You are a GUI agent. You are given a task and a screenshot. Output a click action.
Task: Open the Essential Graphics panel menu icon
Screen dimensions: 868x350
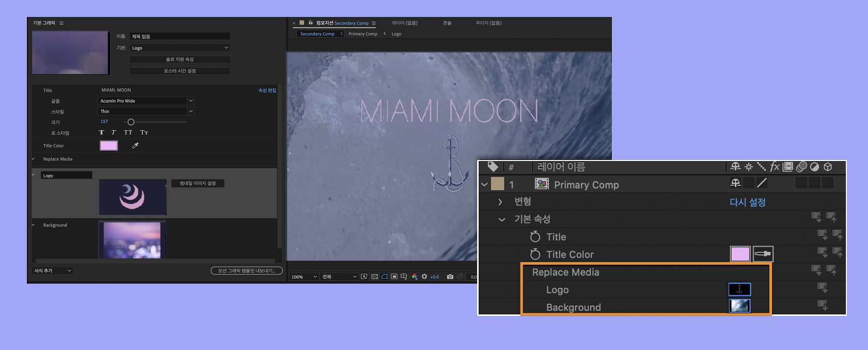(x=61, y=23)
